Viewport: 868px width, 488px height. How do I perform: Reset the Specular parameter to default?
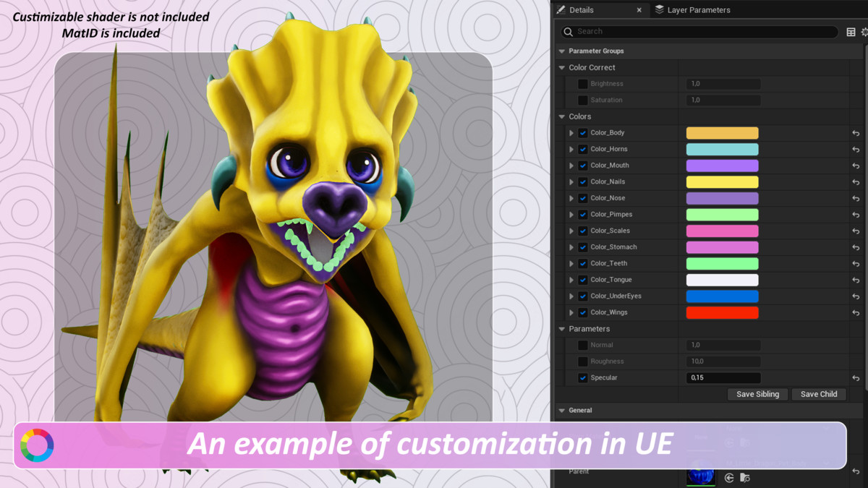click(x=856, y=378)
